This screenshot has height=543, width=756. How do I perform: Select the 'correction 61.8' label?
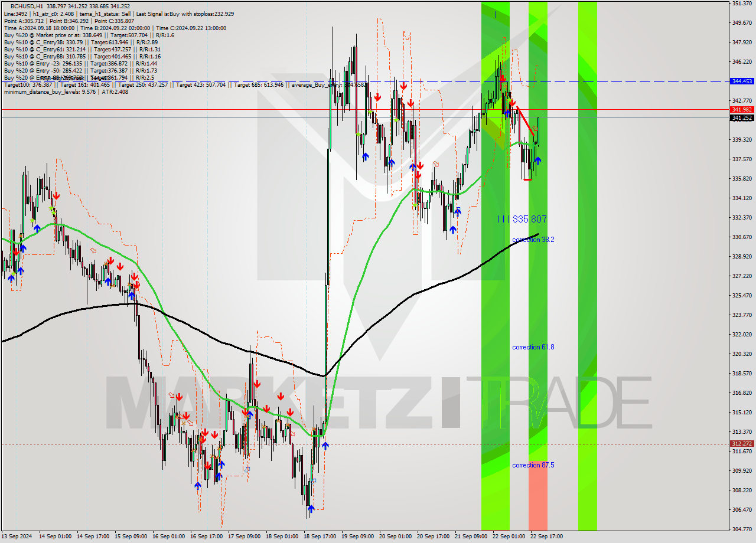pyautogui.click(x=533, y=347)
